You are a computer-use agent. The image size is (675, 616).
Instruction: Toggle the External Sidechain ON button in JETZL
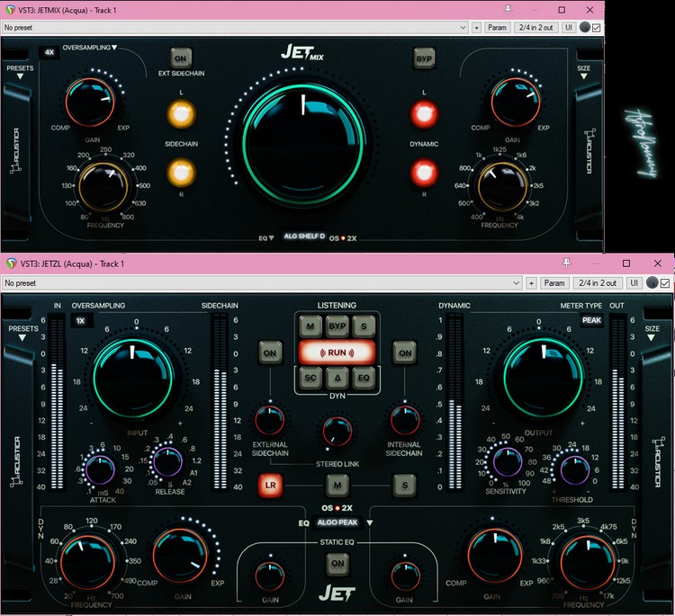coord(268,353)
